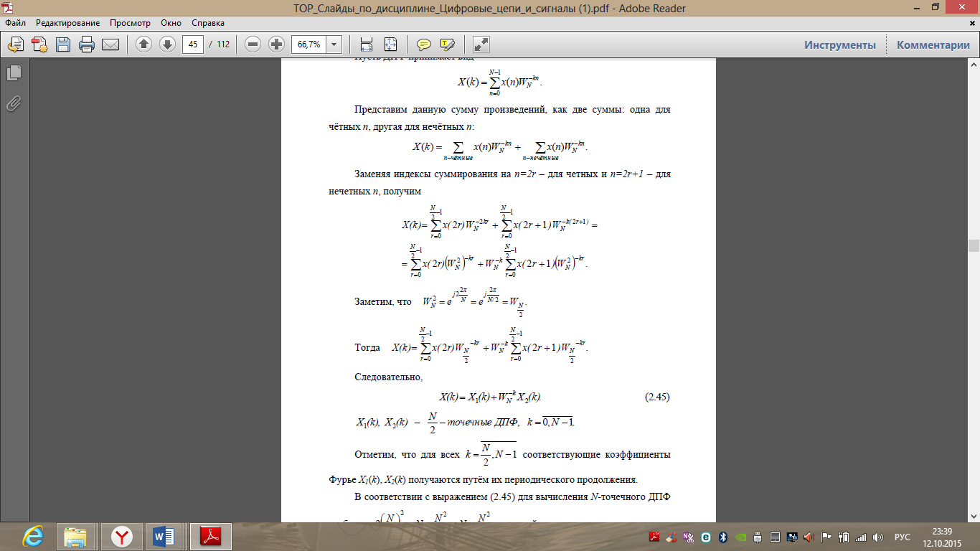The height and width of the screenshot is (551, 980).
Task: Select the highlight text tool
Action: [448, 44]
